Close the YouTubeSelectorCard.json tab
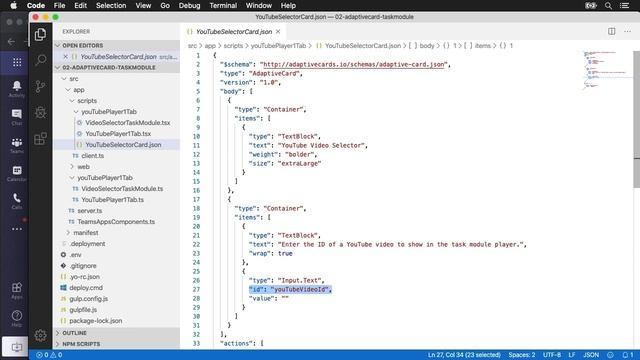Viewport: 640px width, 360px height. point(278,31)
